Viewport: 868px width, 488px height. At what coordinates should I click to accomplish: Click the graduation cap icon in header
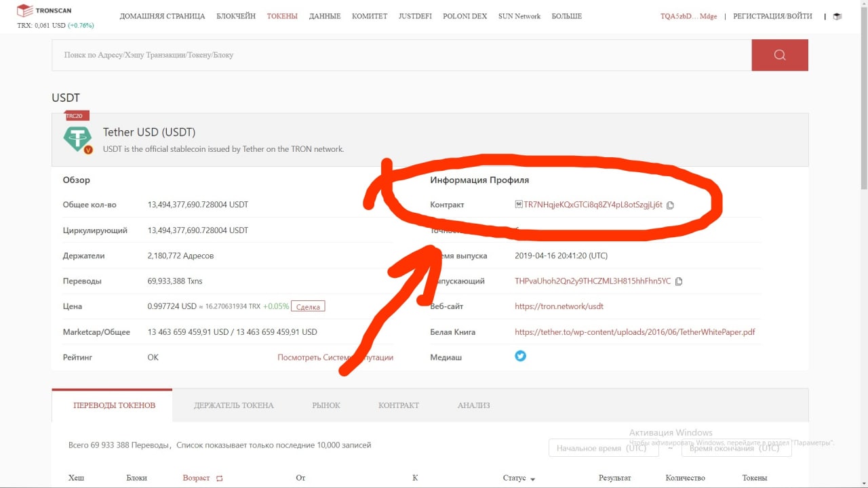click(x=837, y=16)
